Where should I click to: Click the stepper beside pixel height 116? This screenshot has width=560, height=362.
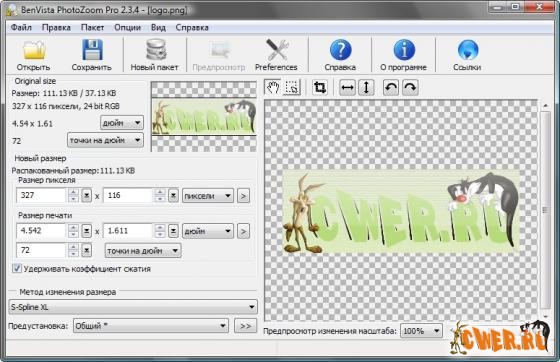160,195
